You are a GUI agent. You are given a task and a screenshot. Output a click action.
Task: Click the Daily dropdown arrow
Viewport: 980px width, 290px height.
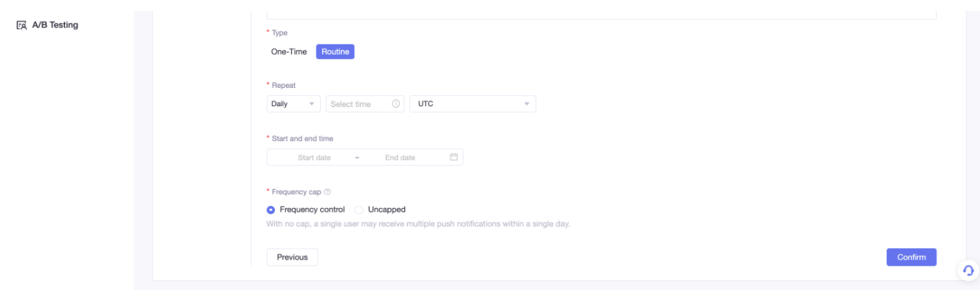coord(311,104)
